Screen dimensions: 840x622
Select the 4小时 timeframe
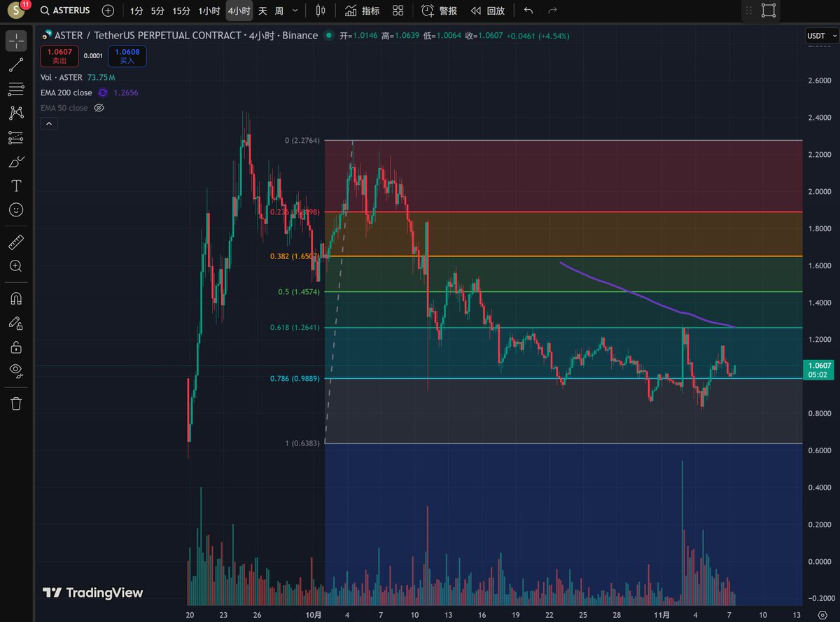coord(239,11)
